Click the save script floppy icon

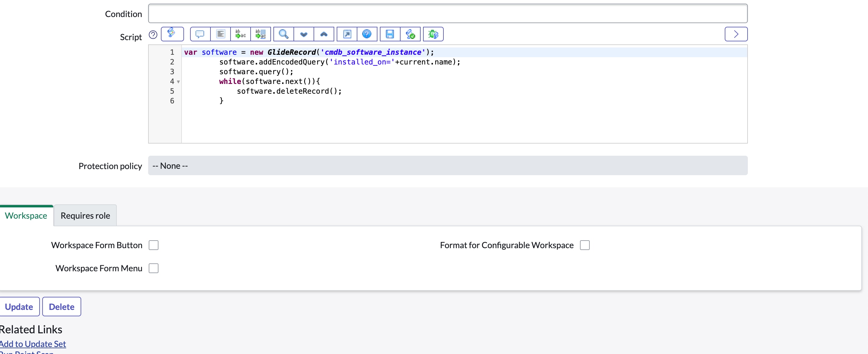click(390, 34)
